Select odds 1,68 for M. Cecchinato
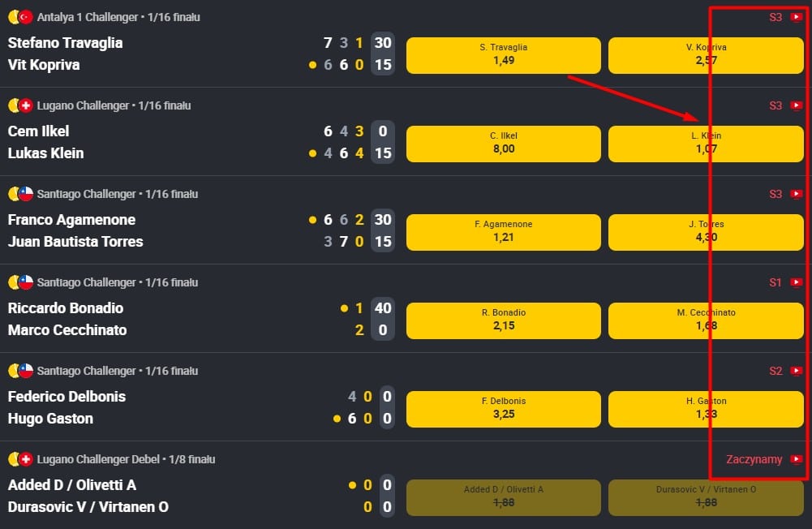 [x=706, y=320]
